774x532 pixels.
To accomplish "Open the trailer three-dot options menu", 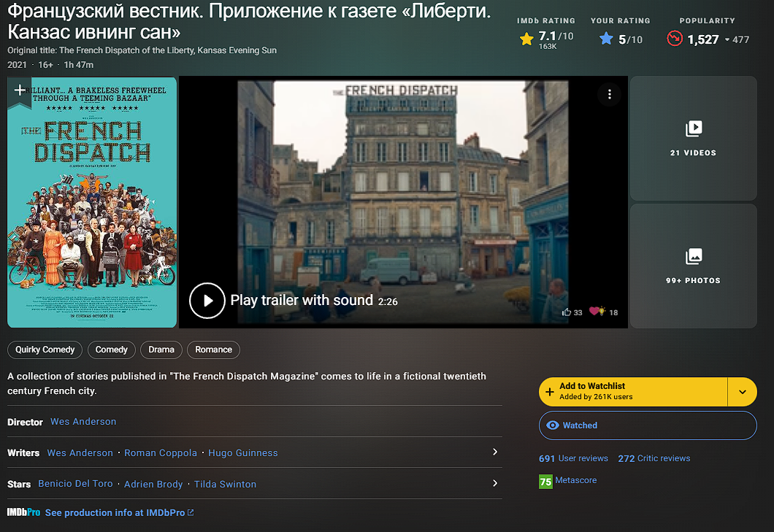I will [610, 94].
